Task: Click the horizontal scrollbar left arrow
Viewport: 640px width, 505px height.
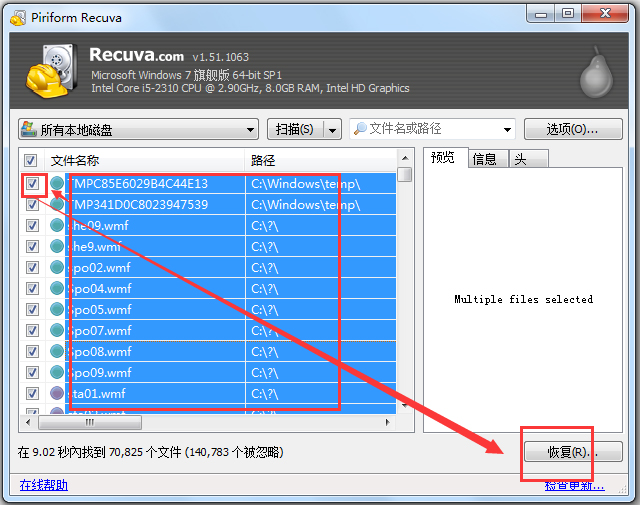Action: click(28, 422)
